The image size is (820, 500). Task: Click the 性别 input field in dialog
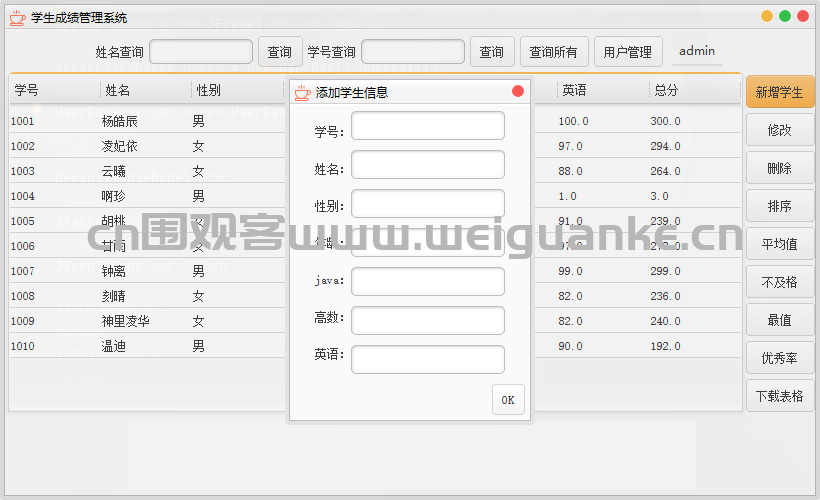tap(428, 203)
